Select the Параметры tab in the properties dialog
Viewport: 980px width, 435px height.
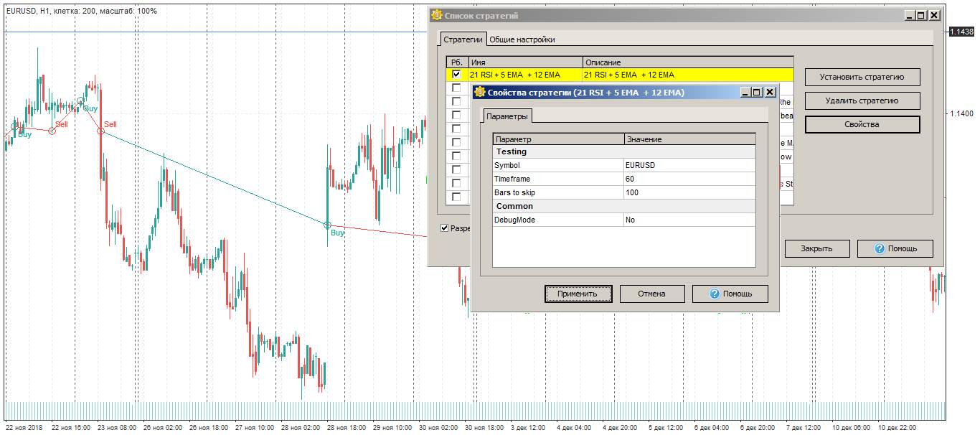(x=507, y=114)
